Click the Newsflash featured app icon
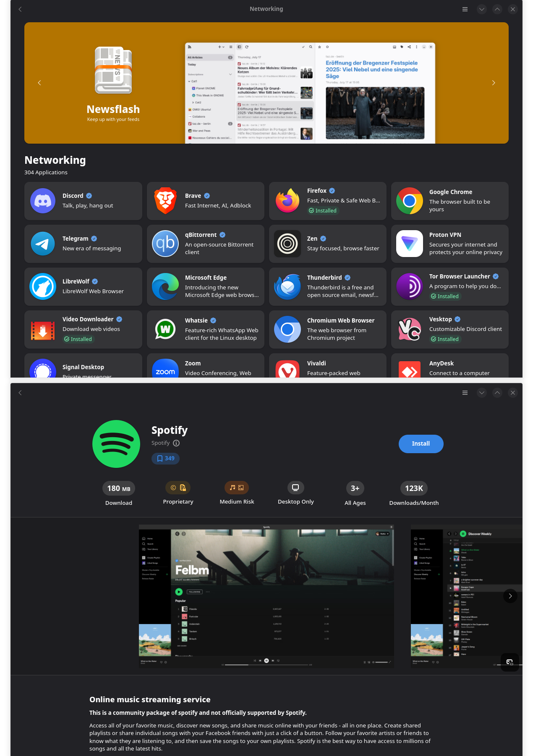The height and width of the screenshot is (756, 533). [113, 71]
